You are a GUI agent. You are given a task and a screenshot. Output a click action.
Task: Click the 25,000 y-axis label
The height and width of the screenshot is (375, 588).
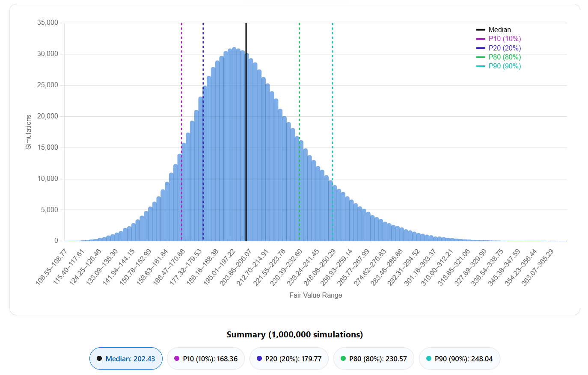pyautogui.click(x=48, y=85)
